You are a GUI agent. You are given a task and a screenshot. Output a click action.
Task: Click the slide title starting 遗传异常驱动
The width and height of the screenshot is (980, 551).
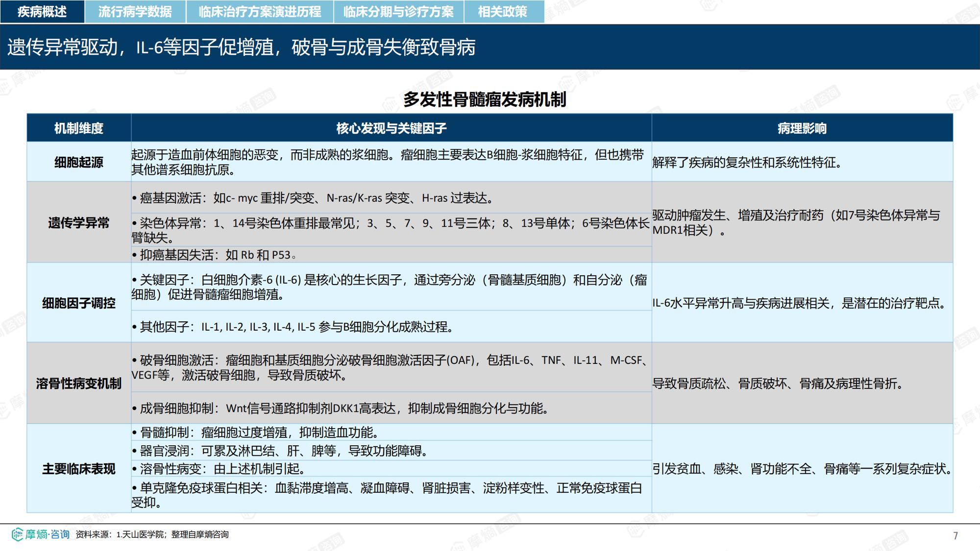click(x=241, y=48)
